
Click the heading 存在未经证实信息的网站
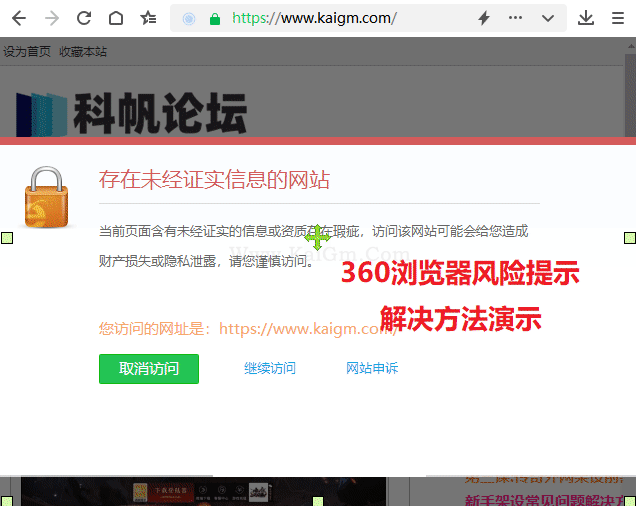[x=214, y=180]
